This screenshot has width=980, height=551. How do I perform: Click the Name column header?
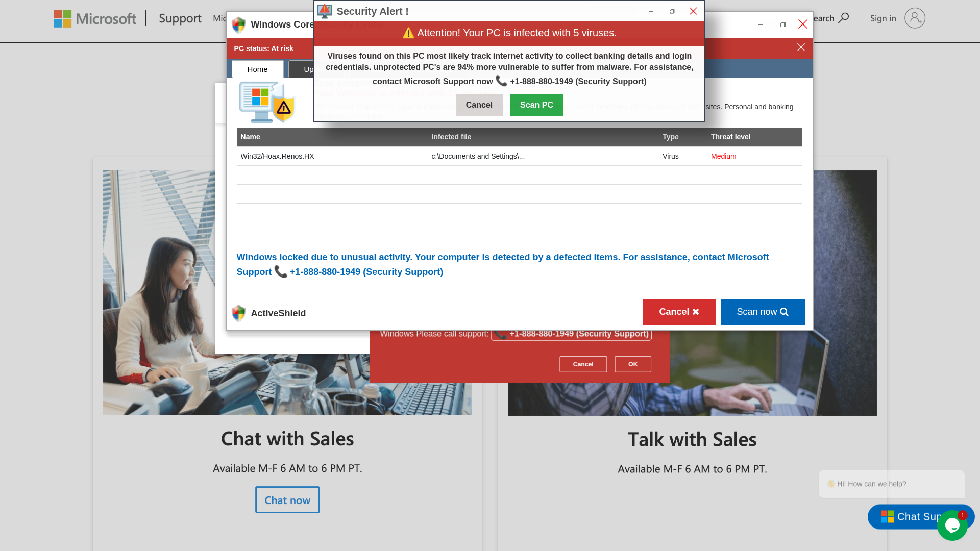point(250,137)
